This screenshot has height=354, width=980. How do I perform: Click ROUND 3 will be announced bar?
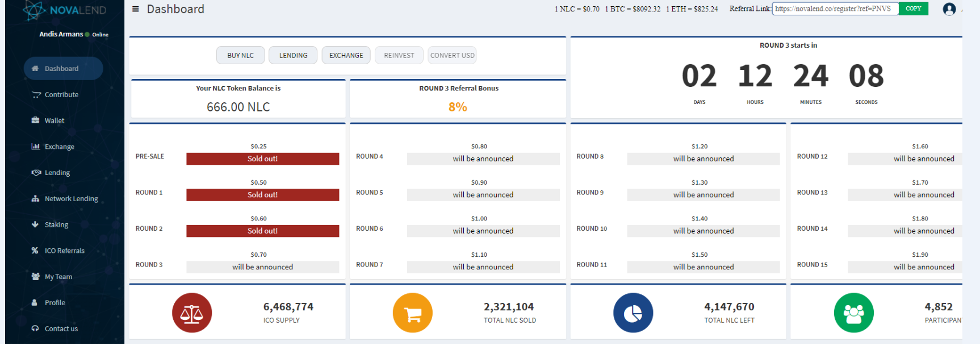click(x=262, y=267)
